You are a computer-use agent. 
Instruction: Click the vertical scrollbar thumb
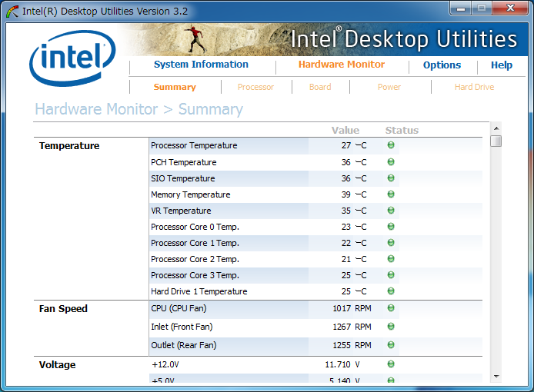(x=496, y=141)
